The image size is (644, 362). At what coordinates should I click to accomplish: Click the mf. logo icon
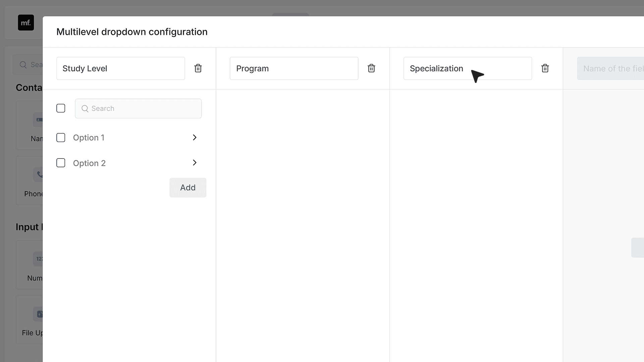pyautogui.click(x=26, y=23)
